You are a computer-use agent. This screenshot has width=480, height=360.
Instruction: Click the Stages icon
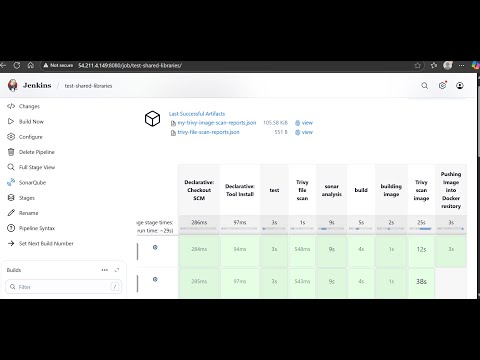pyautogui.click(x=11, y=198)
